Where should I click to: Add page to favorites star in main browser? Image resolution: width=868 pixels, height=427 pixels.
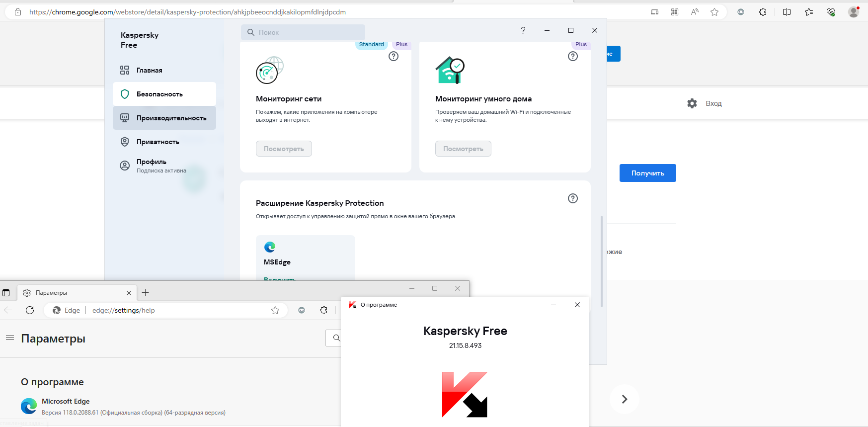point(714,12)
